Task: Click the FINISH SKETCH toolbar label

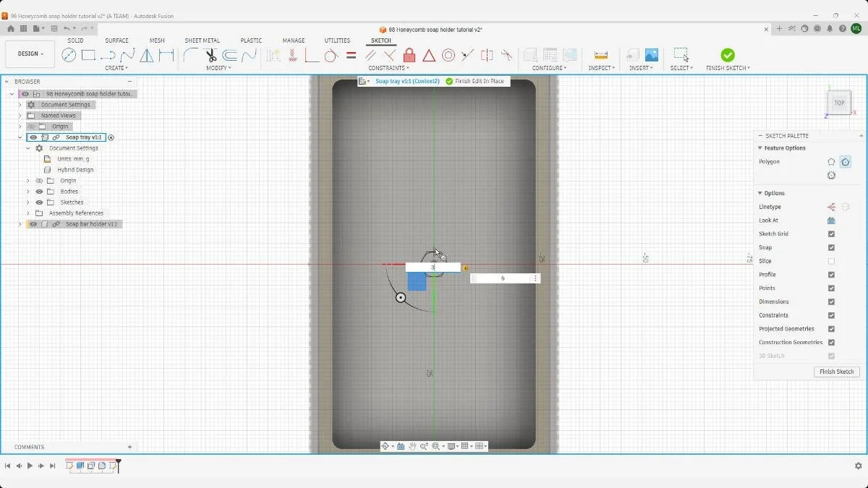Action: pyautogui.click(x=728, y=68)
